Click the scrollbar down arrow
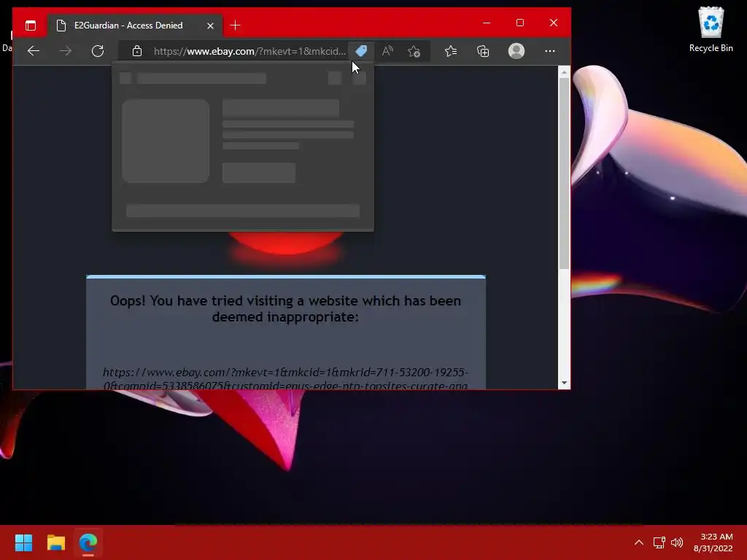This screenshot has width=747, height=560. pyautogui.click(x=564, y=383)
